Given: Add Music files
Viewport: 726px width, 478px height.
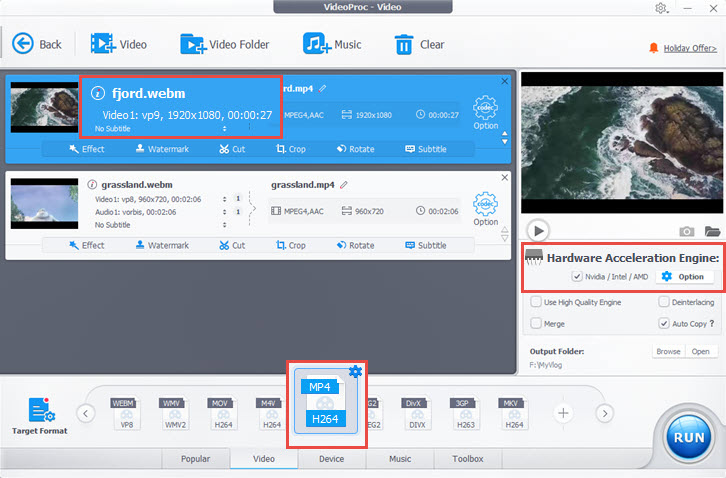Looking at the screenshot, I should click(332, 44).
